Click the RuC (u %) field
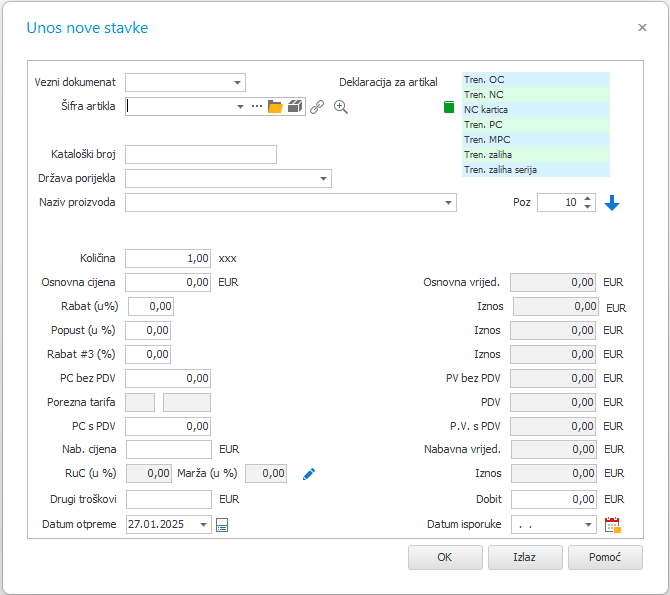Screen dimensions: 670x595 point(149,474)
